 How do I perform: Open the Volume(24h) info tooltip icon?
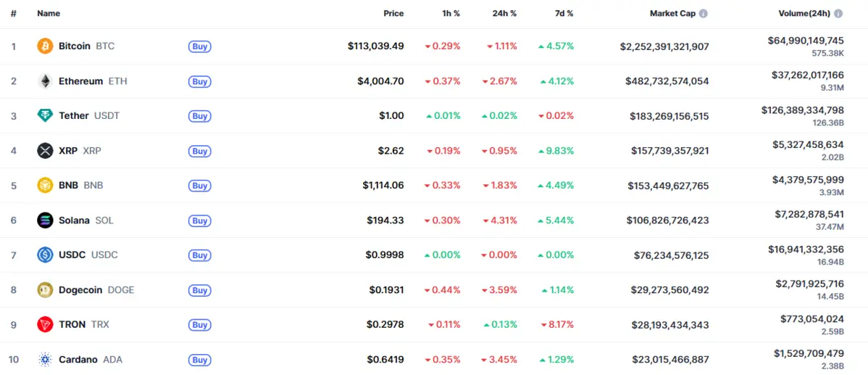pos(838,14)
